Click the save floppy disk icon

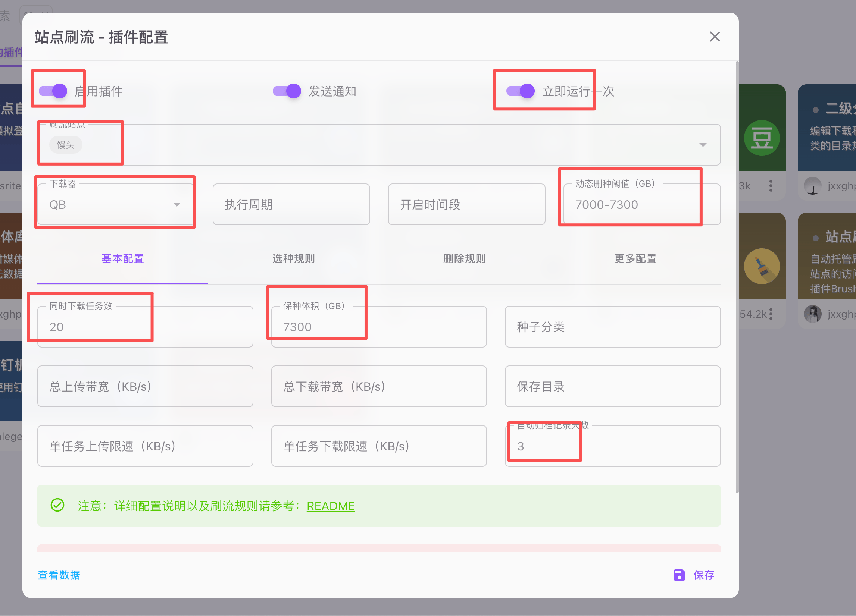click(x=679, y=575)
